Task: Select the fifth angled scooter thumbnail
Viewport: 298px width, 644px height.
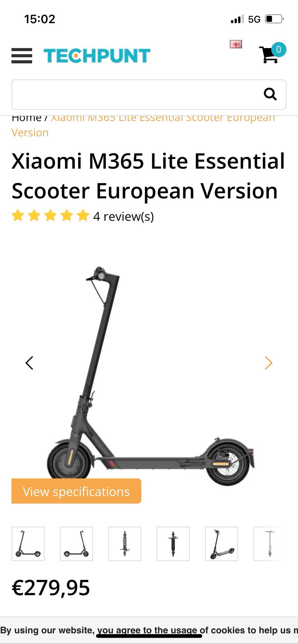Action: coord(222,544)
